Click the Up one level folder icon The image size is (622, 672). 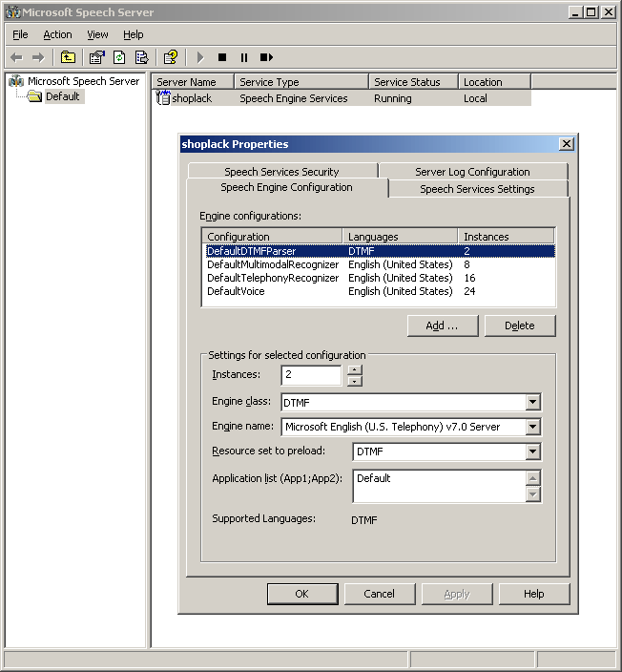pos(68,57)
